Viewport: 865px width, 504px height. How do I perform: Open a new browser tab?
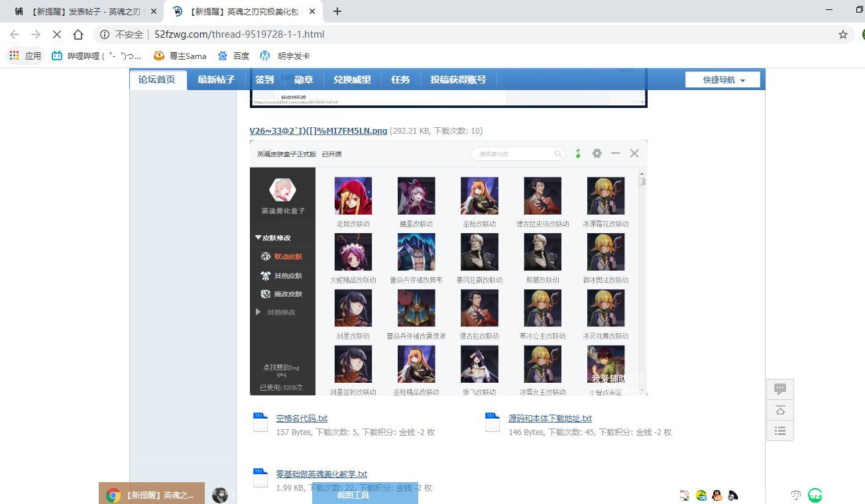point(337,11)
